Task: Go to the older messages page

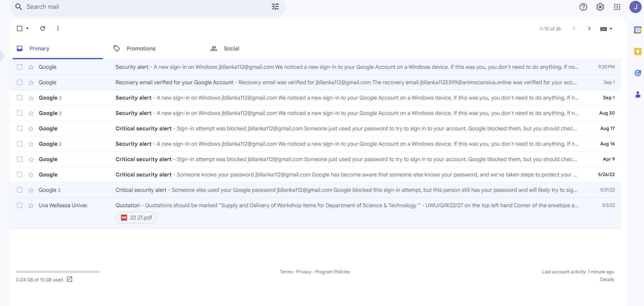Action: (589, 28)
